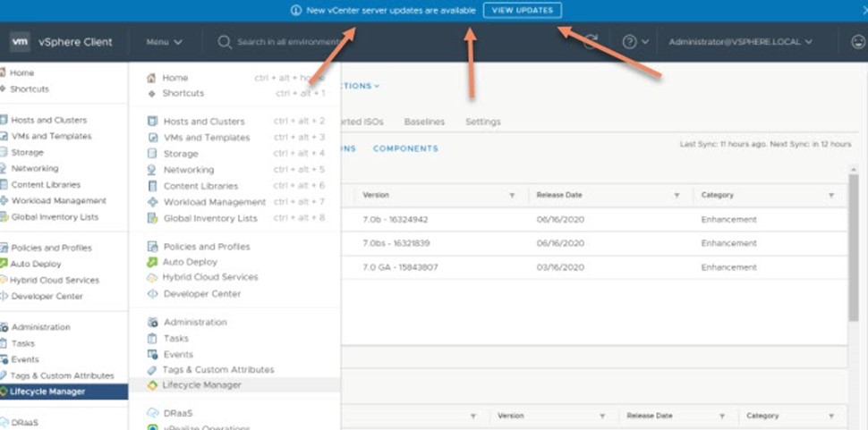Click the vertical scrollbar on the right edge

point(854,250)
